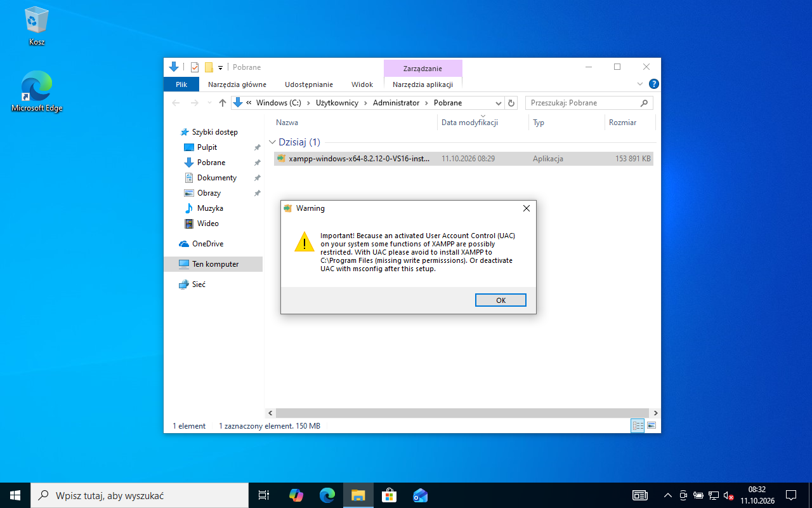The height and width of the screenshot is (508, 812).
Task: Open the Obrazy folder in sidebar
Action: (209, 193)
